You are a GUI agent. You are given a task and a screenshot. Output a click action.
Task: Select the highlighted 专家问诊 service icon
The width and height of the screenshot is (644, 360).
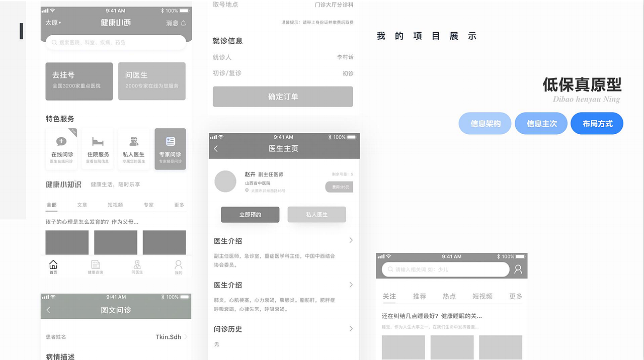(x=170, y=148)
